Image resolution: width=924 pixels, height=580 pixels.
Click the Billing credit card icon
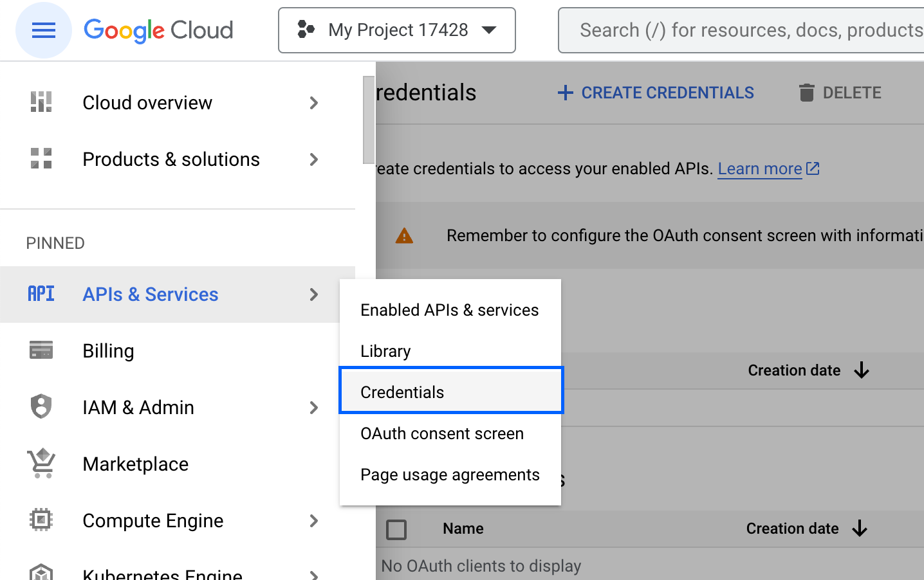41,350
